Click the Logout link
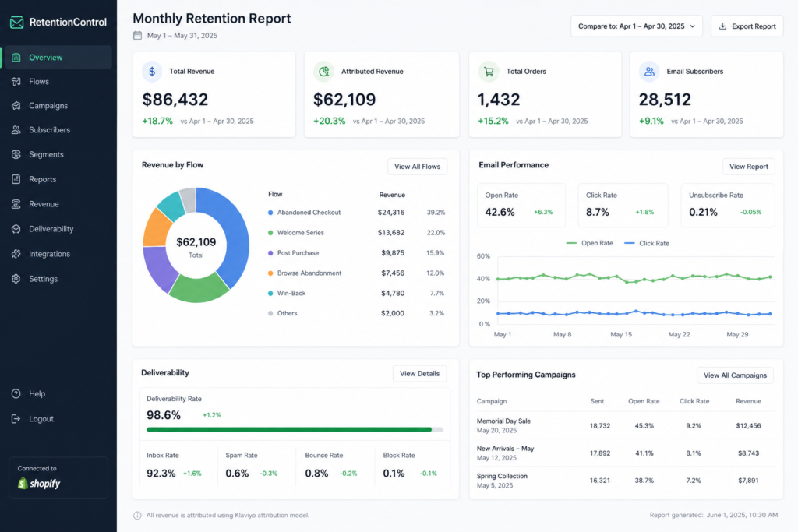798x532 pixels. pos(41,418)
